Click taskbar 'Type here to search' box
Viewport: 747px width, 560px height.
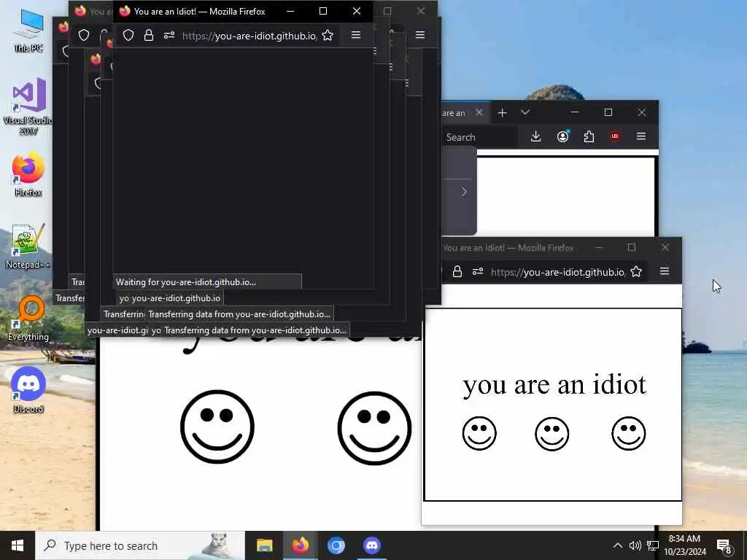tap(140, 545)
